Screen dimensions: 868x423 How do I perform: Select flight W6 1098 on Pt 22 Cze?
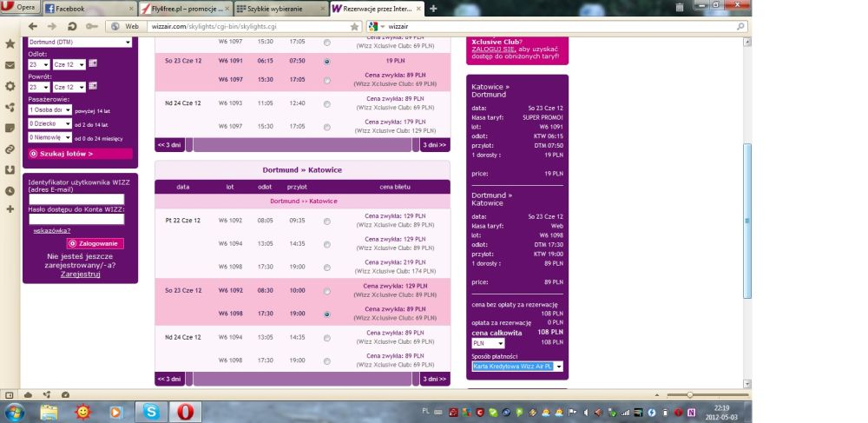(327, 268)
